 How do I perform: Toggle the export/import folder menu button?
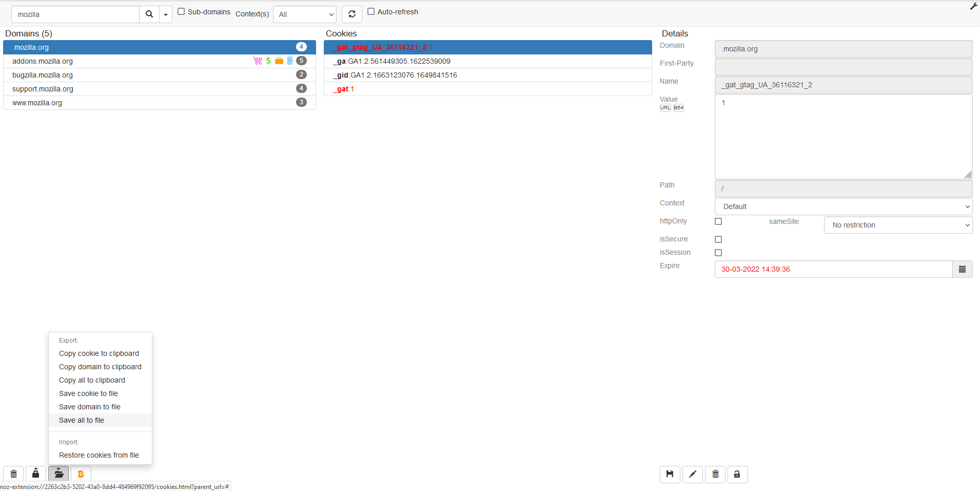[59, 474]
